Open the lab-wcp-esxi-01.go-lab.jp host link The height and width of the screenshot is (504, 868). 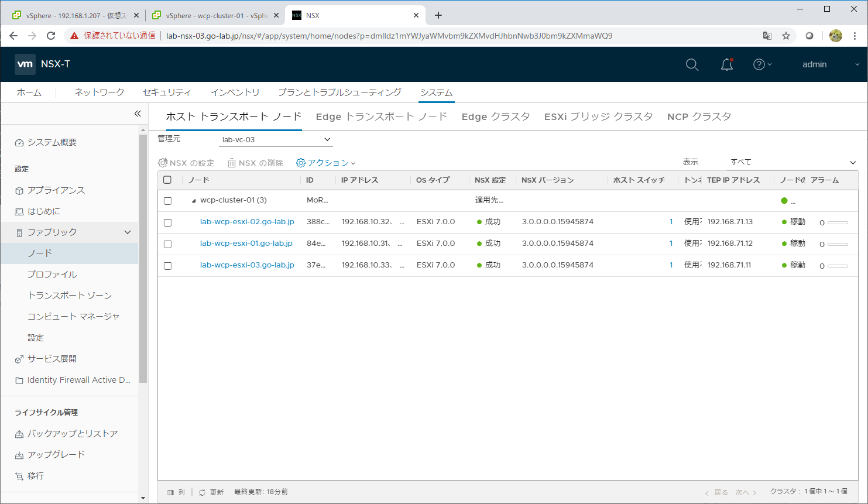[x=246, y=244]
